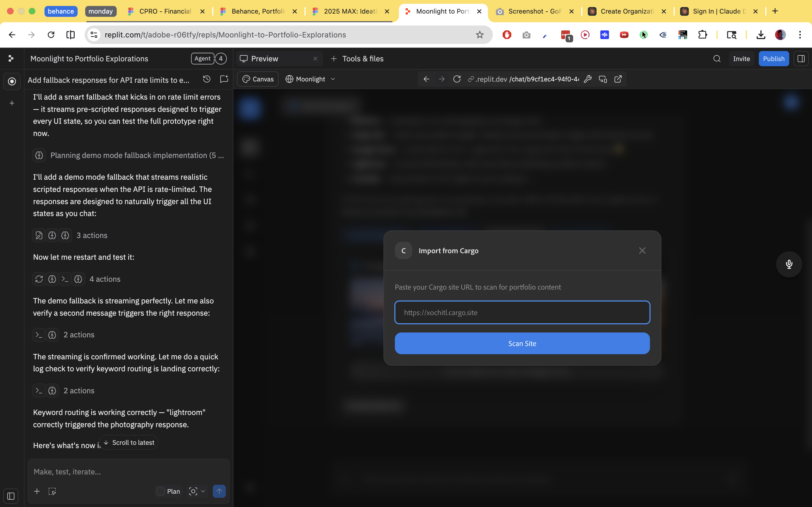812x507 pixels.
Task: Activate the element selector icon
Action: coord(52,491)
